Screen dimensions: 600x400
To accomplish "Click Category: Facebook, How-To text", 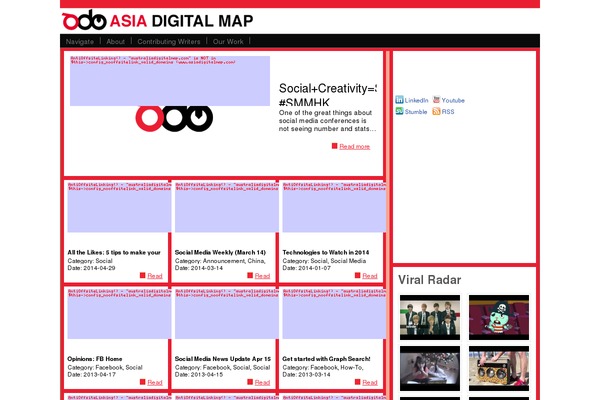I will [323, 367].
